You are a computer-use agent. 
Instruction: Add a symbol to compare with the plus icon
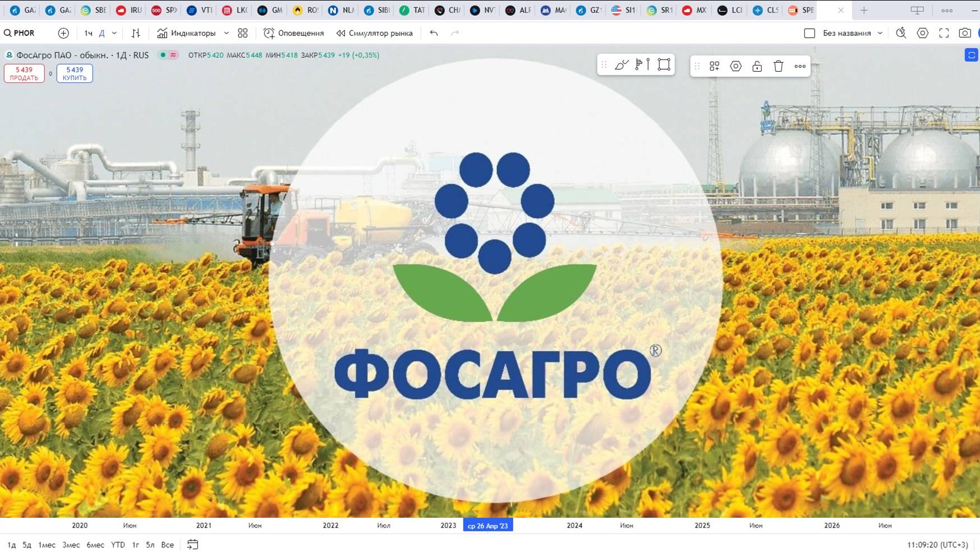(63, 33)
